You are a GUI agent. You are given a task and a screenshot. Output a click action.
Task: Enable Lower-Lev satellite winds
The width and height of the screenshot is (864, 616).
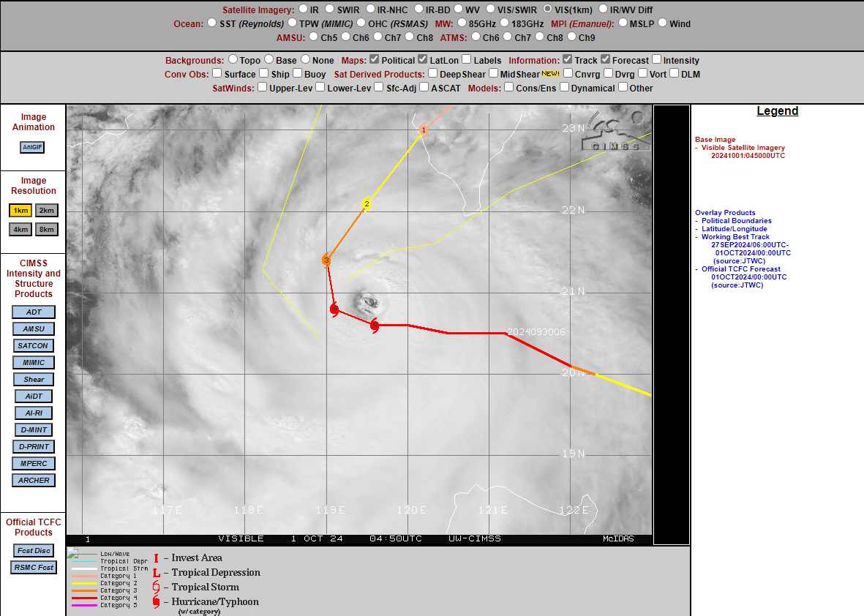tap(320, 86)
